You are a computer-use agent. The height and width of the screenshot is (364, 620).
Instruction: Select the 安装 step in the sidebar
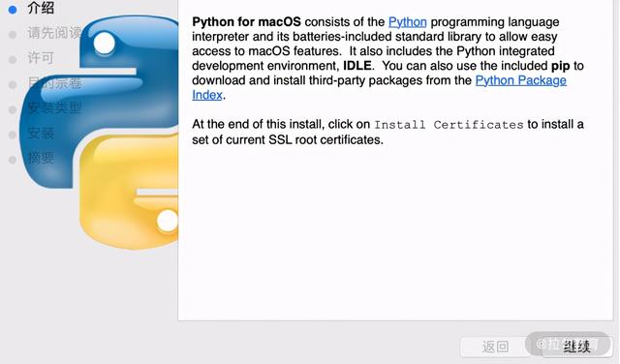(x=41, y=133)
